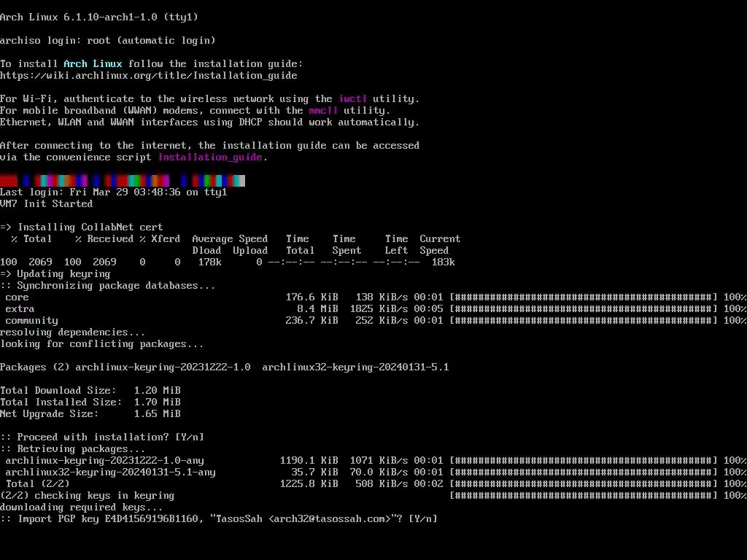Screen dimensions: 747x560
Task: Click the Synchronizing package databases line
Action: [108, 285]
